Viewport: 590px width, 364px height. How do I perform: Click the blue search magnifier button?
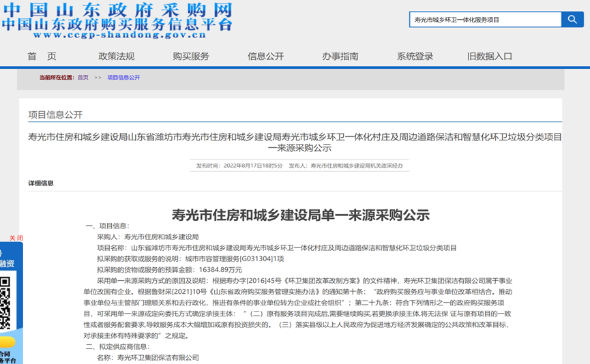pyautogui.click(x=572, y=20)
